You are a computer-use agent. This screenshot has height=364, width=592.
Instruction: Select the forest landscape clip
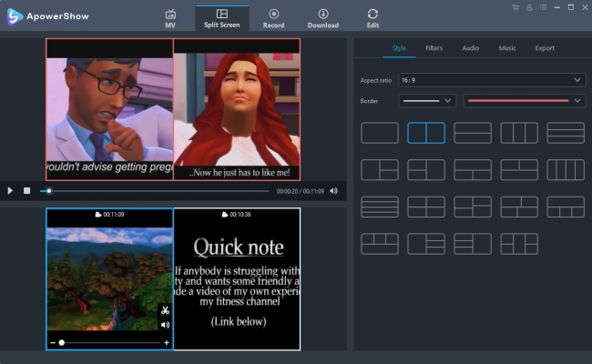pos(109,279)
